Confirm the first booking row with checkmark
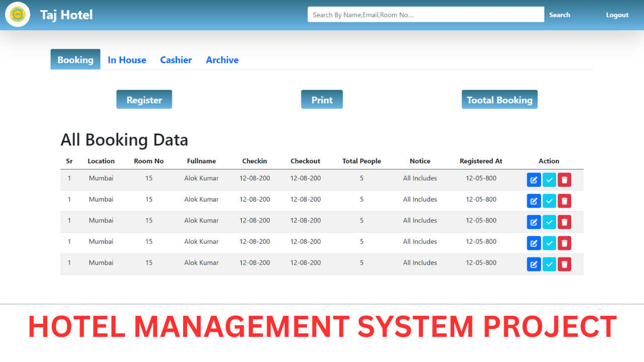 pyautogui.click(x=549, y=180)
